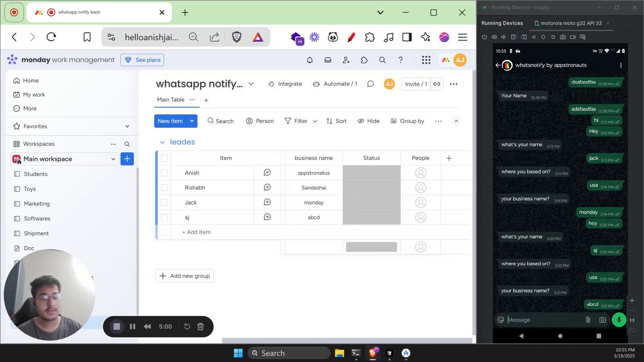Open the browser hamburger menu

click(x=462, y=37)
